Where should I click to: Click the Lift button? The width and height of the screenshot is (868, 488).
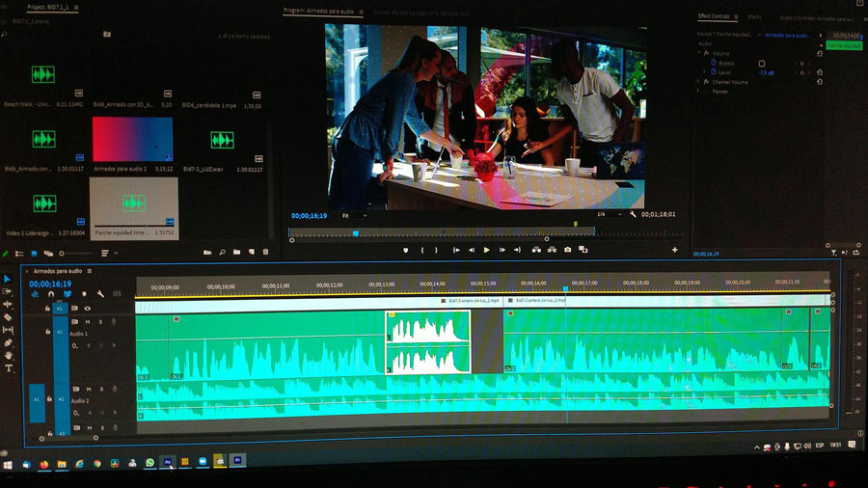(536, 250)
